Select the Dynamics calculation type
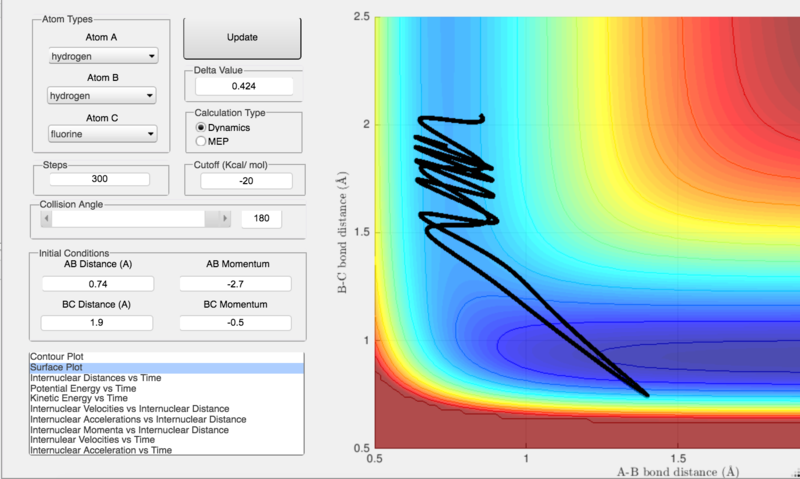Image resolution: width=800 pixels, height=479 pixels. pyautogui.click(x=201, y=128)
